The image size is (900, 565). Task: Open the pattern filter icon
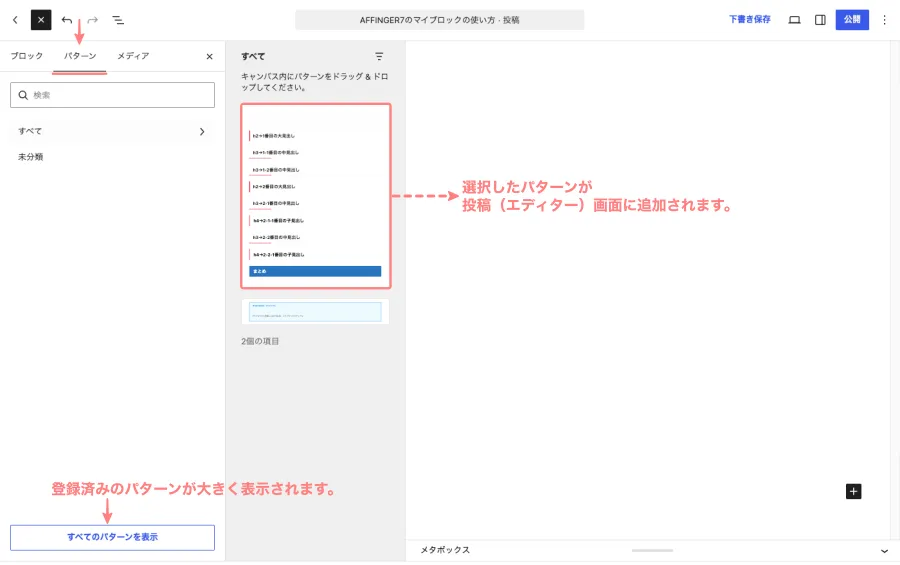(379, 56)
